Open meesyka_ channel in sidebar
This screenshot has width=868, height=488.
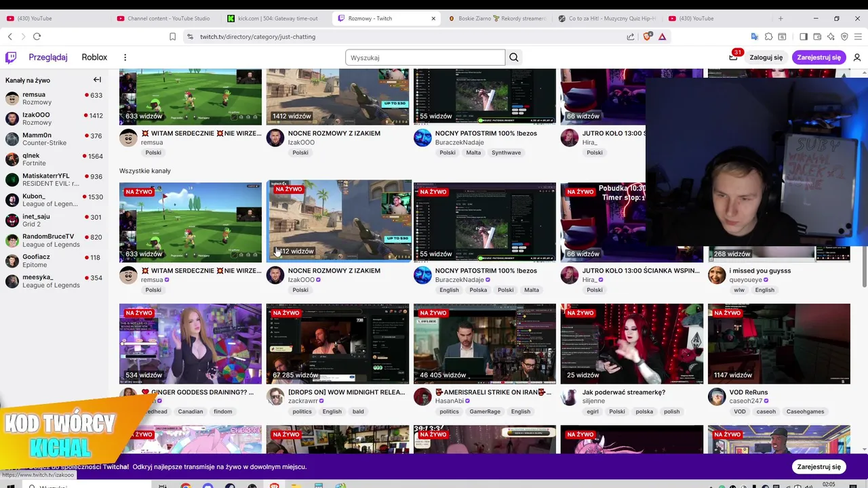click(54, 281)
